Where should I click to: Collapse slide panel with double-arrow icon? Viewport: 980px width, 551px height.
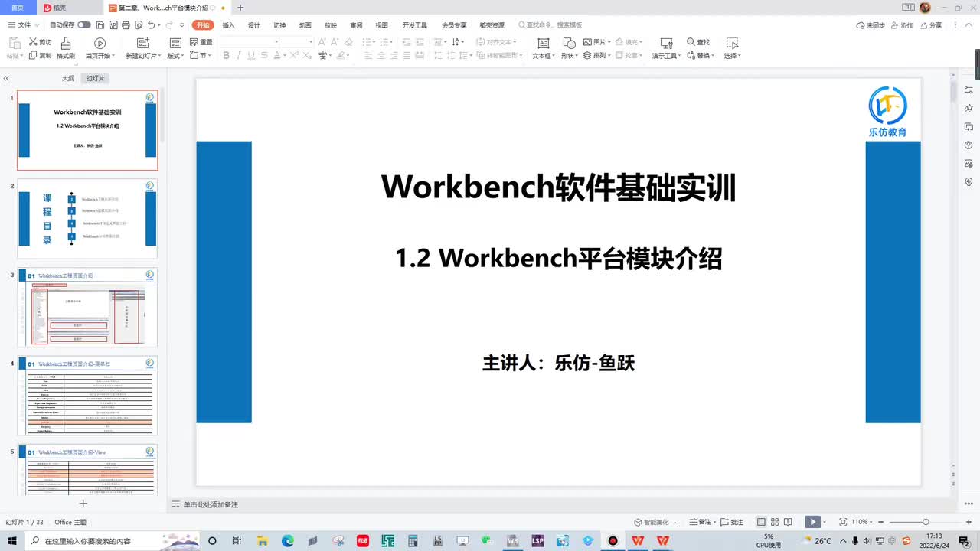pos(6,78)
